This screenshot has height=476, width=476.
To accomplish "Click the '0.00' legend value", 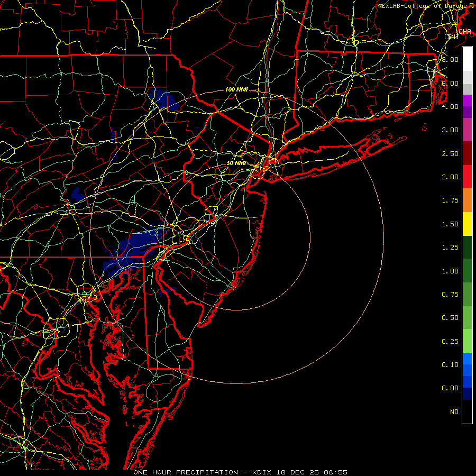I will point(450,388).
